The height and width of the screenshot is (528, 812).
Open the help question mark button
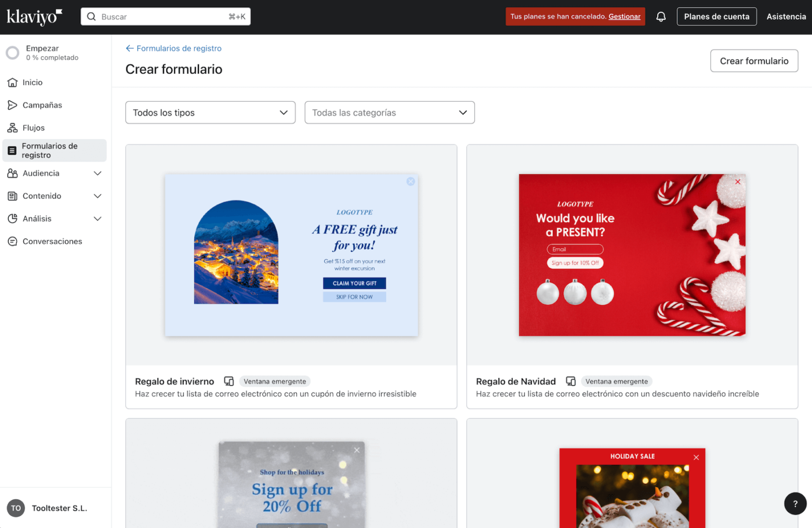795,504
